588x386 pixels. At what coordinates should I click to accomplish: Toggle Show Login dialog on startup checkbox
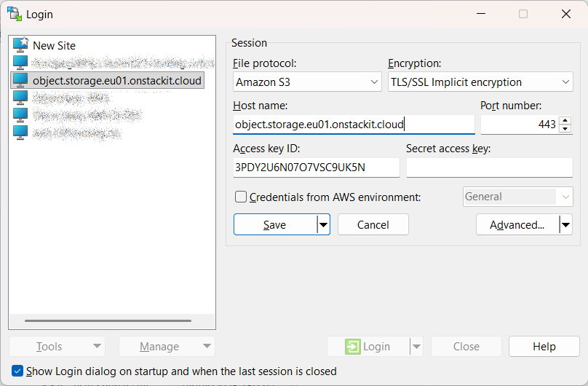coord(18,371)
